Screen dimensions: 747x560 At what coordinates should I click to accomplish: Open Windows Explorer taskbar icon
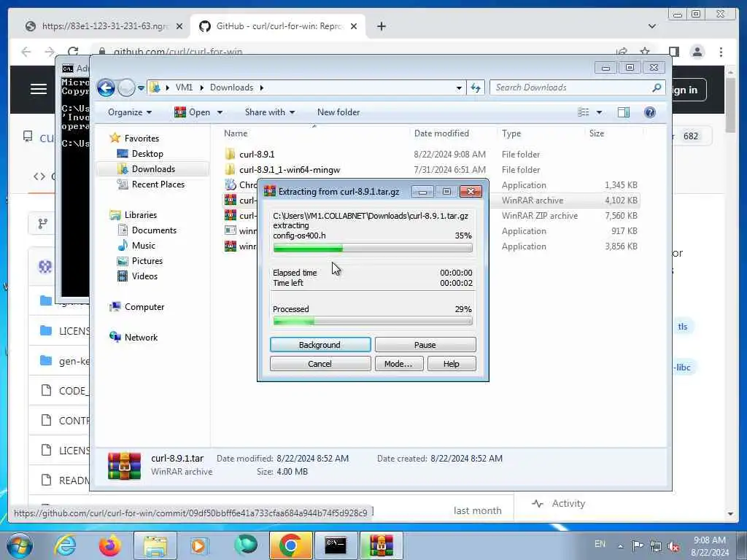tap(155, 545)
